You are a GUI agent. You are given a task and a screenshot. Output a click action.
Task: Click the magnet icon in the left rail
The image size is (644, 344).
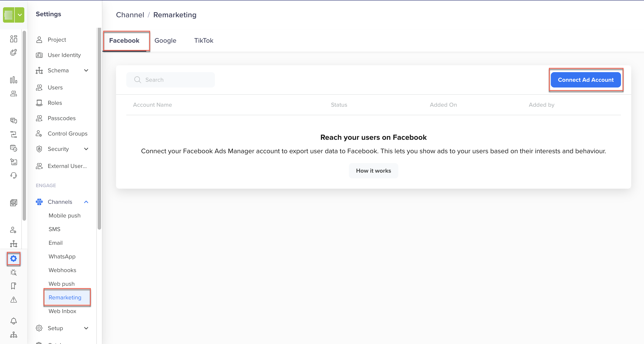[x=13, y=52]
